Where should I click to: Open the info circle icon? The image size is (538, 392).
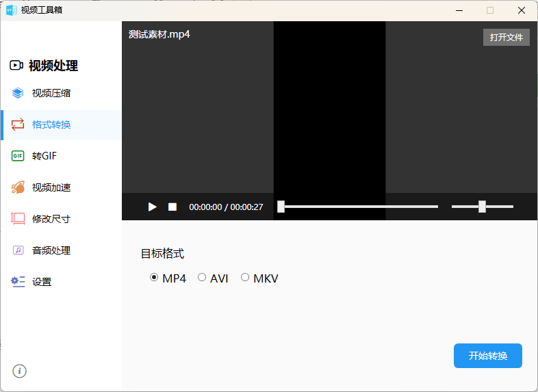coord(20,371)
